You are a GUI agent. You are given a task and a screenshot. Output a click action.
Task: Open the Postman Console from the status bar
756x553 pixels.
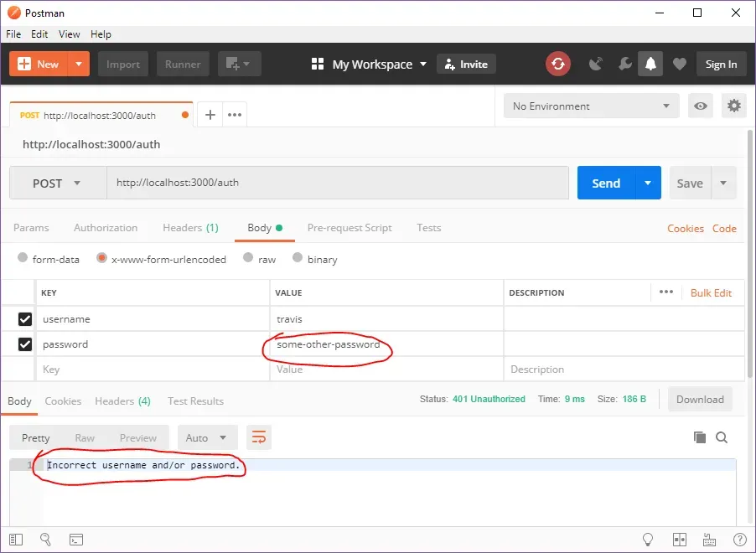[76, 539]
